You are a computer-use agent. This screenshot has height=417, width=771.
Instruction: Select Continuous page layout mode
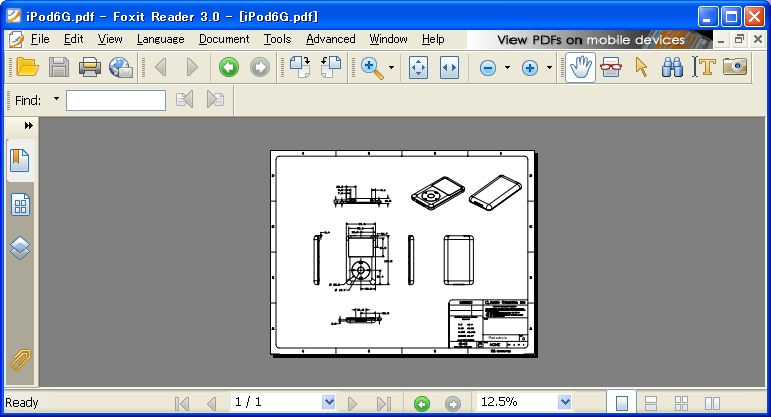click(x=651, y=403)
